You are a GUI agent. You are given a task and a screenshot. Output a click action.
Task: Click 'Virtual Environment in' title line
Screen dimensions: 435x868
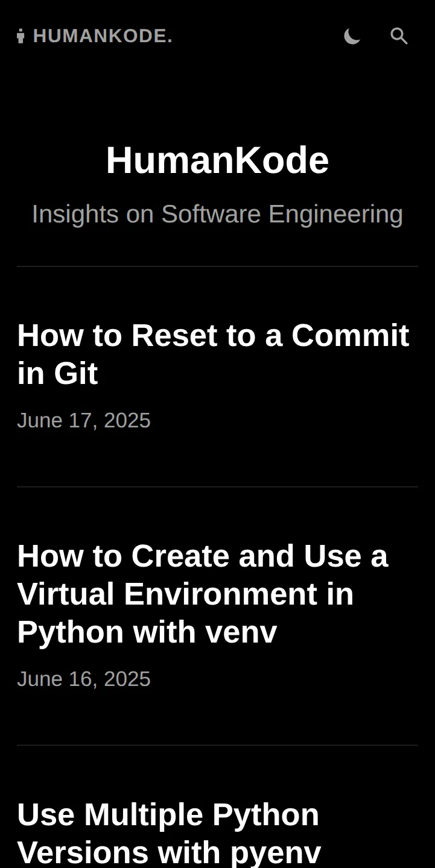click(x=185, y=594)
